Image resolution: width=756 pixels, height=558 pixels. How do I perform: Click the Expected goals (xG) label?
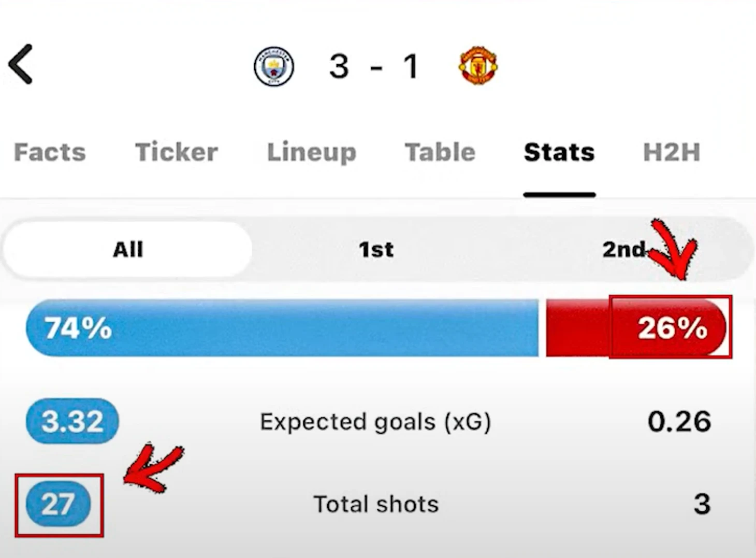(x=375, y=422)
